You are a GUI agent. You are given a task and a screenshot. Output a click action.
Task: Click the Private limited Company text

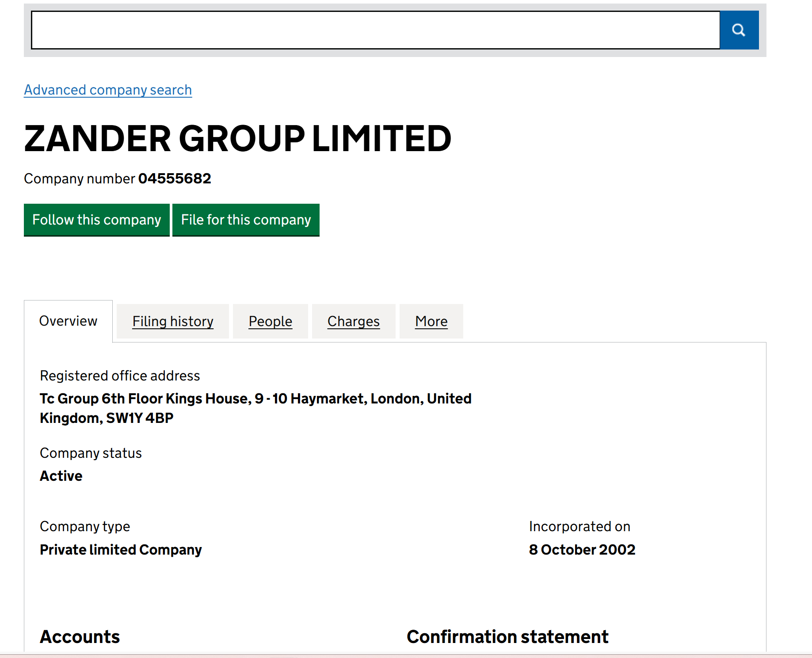click(x=121, y=550)
